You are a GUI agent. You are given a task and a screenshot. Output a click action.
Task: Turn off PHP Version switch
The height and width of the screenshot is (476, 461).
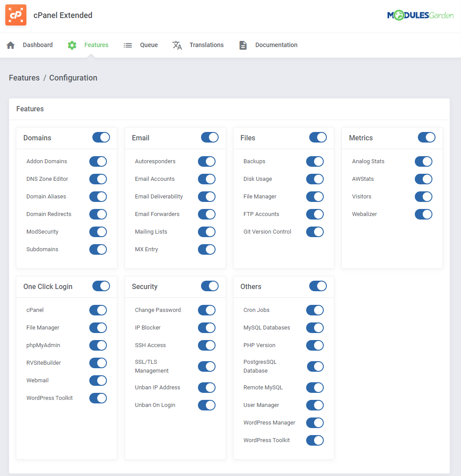(315, 345)
